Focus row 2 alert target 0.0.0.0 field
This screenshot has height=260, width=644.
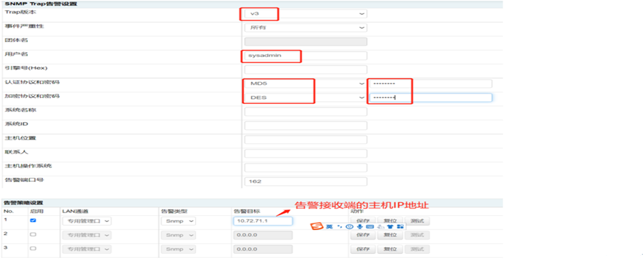tap(262, 236)
